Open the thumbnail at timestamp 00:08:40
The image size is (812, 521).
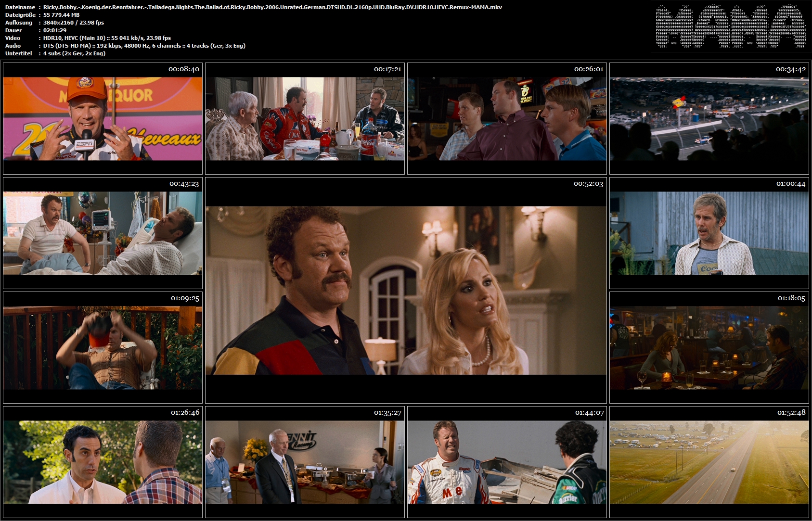tap(103, 118)
